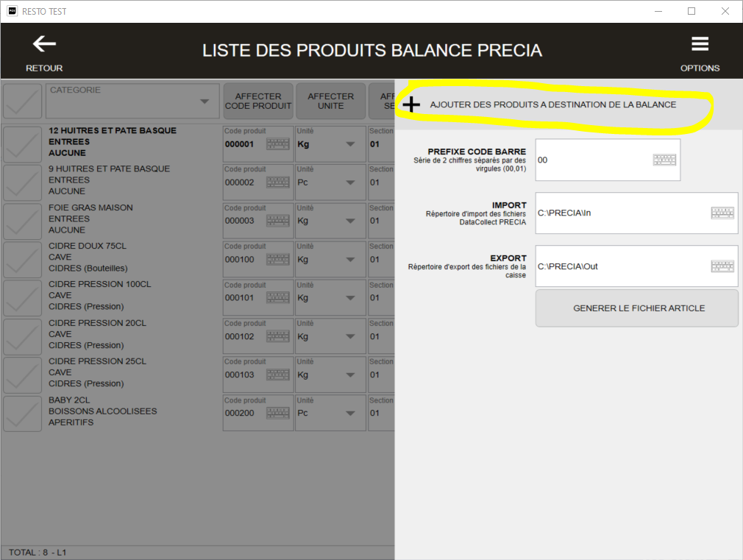Open Unité dropdown for CIDRE PRESSION 25CL

330,375
